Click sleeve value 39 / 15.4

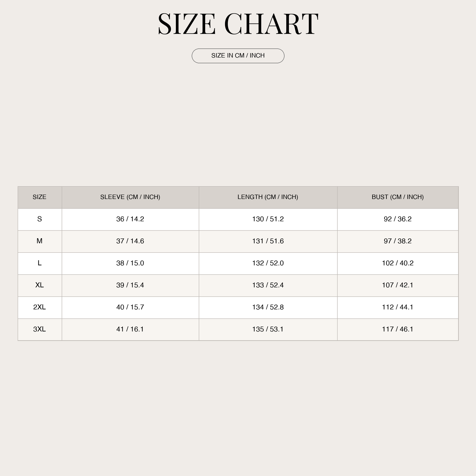130,285
